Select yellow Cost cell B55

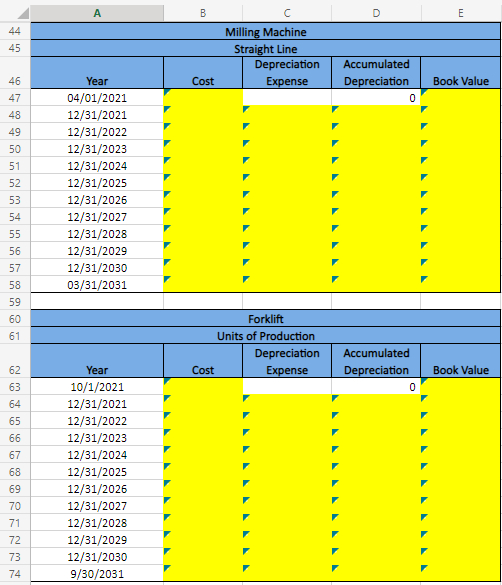pos(203,234)
